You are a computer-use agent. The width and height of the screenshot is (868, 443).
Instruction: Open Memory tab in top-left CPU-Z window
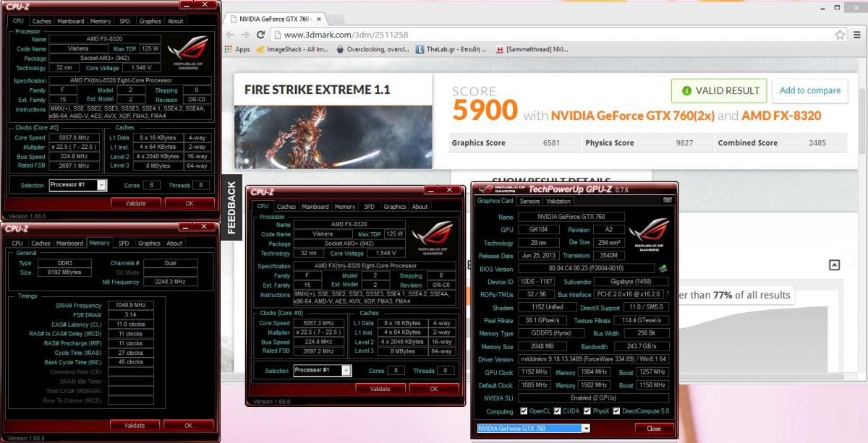click(x=101, y=21)
